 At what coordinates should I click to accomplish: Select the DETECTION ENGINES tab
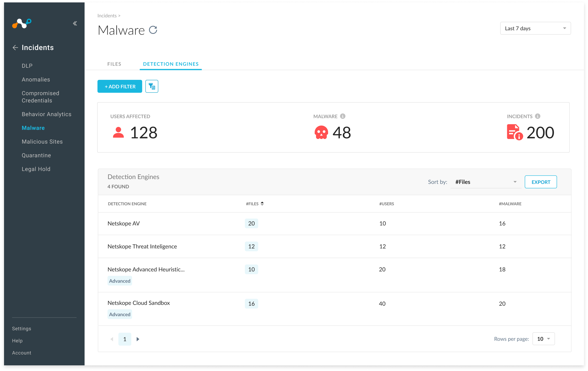(x=171, y=64)
